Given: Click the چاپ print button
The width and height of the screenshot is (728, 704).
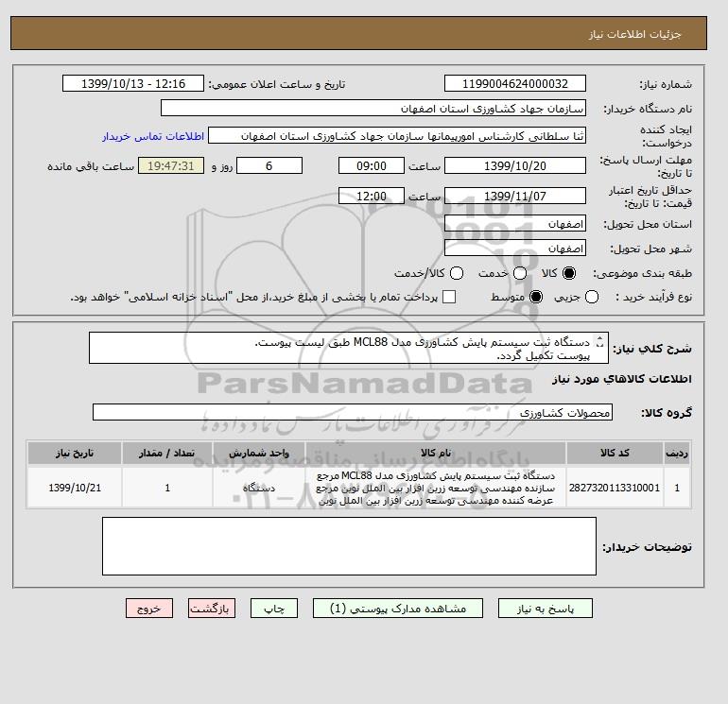Looking at the screenshot, I should (x=274, y=608).
